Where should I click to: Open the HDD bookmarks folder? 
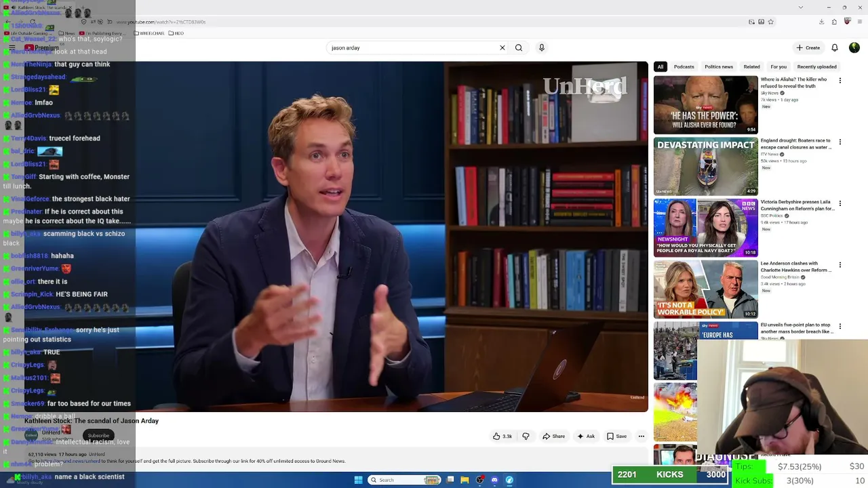pos(176,33)
